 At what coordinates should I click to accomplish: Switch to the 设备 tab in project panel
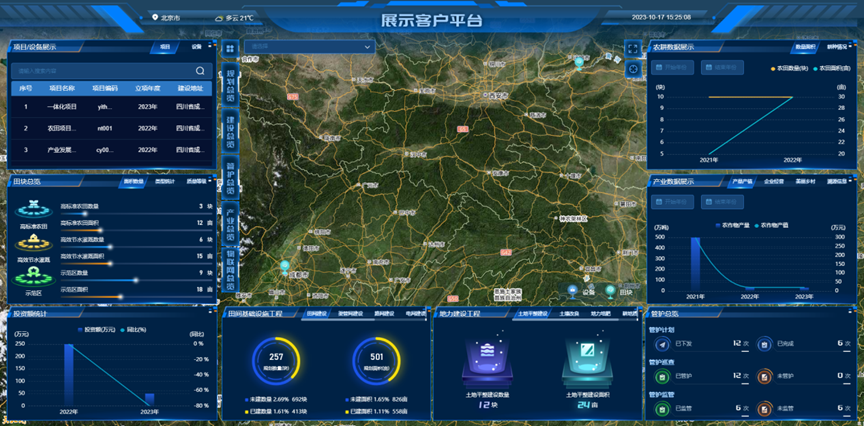[x=196, y=47]
